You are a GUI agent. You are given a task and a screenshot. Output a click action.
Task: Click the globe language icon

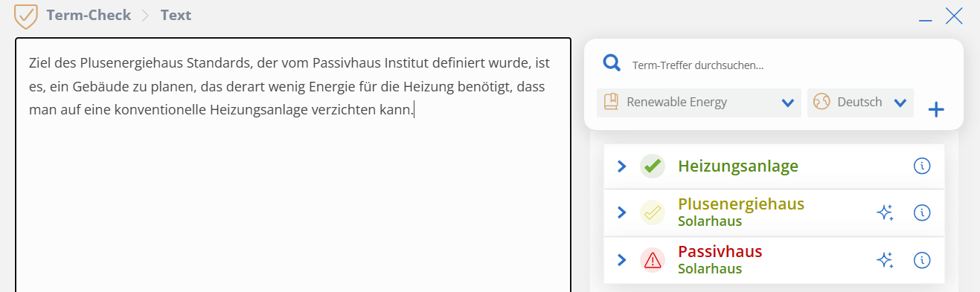pos(822,102)
